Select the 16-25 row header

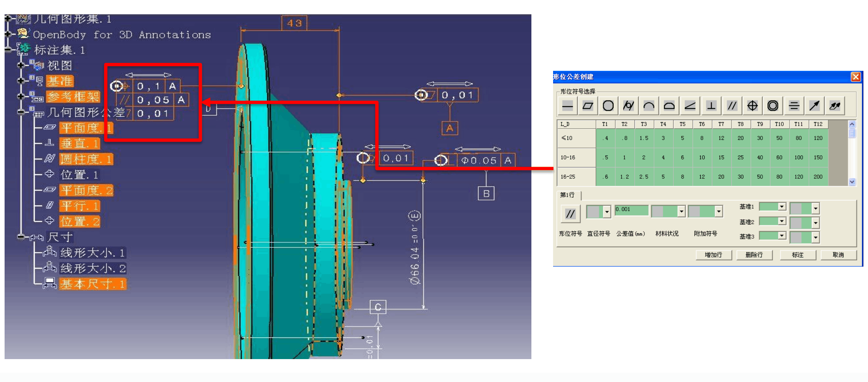click(576, 177)
